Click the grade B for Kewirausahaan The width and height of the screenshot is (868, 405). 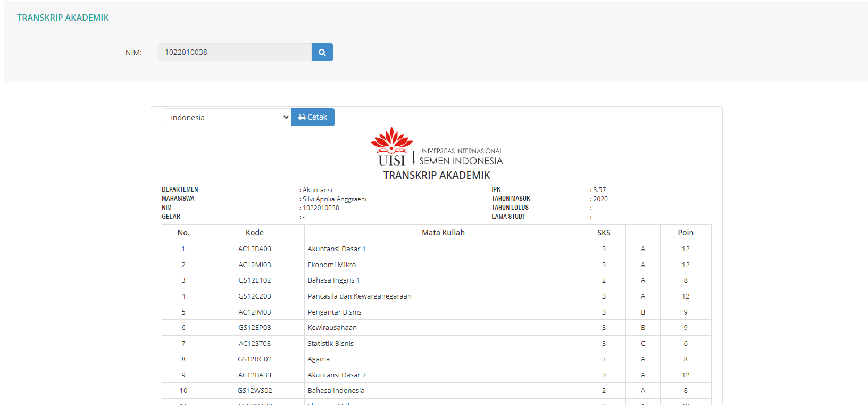click(x=643, y=328)
